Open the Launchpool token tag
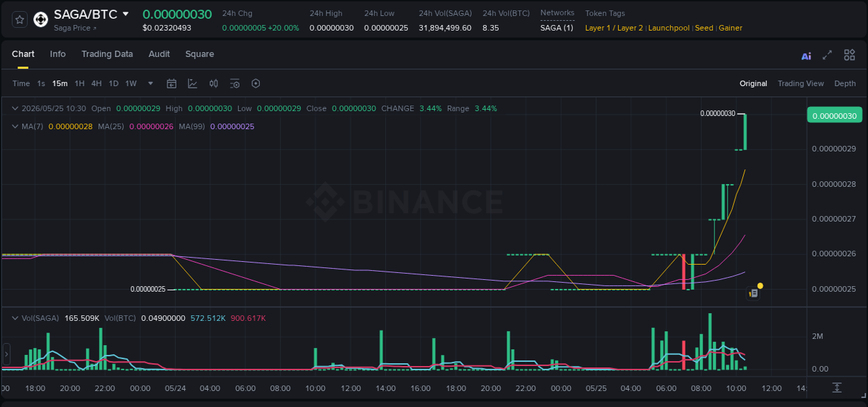This screenshot has width=868, height=407. [x=669, y=28]
